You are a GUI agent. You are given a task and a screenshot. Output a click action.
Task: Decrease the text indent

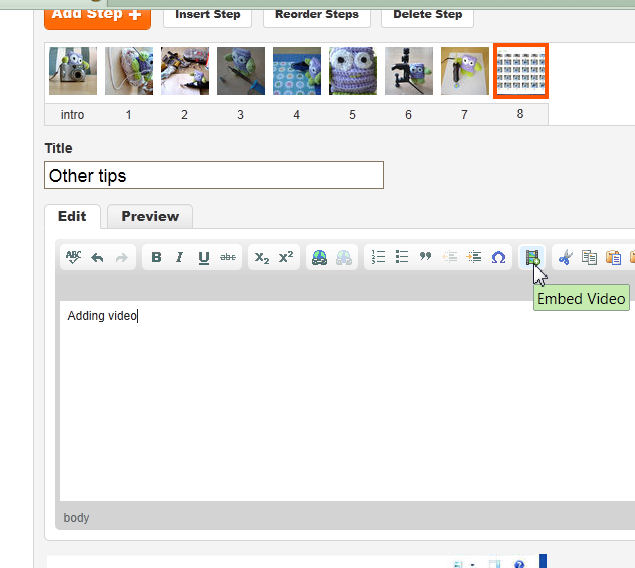point(450,257)
